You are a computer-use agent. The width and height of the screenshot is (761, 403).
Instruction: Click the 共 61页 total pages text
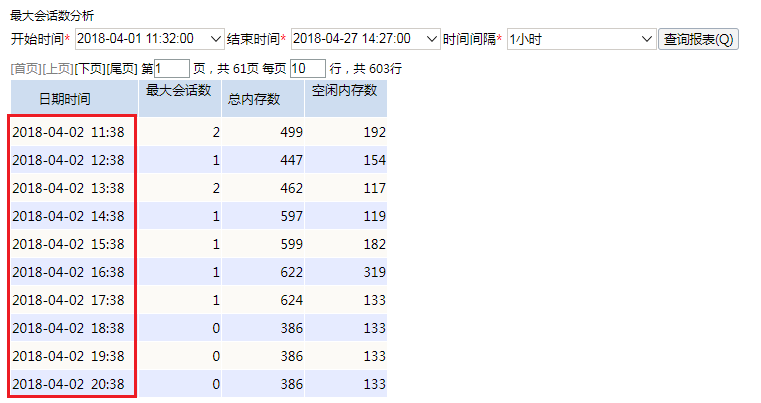[x=238, y=68]
